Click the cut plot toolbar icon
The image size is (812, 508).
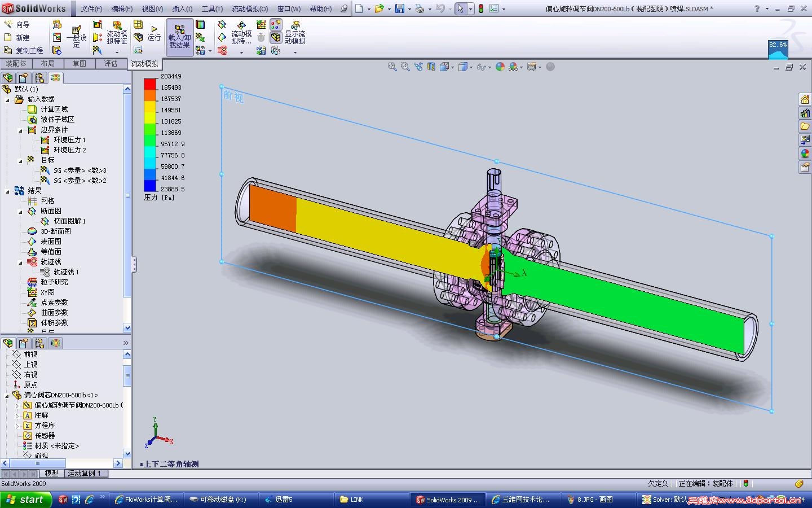tap(222, 25)
